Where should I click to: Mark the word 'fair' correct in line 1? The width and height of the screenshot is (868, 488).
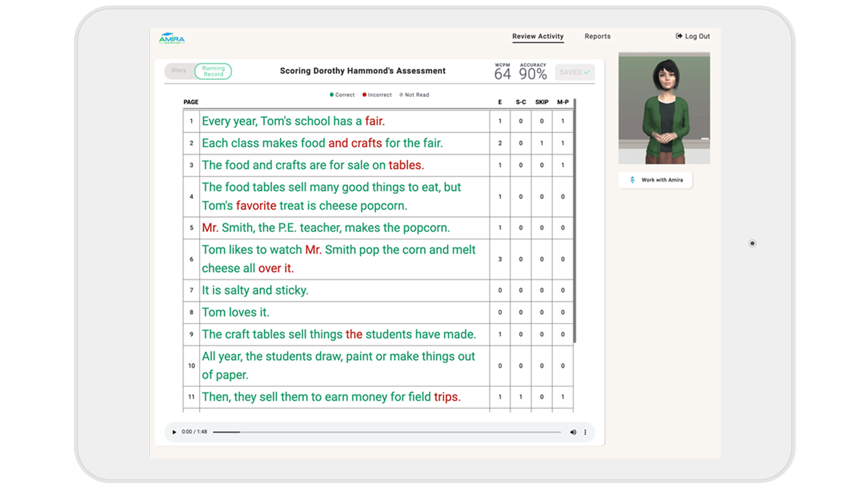[375, 121]
